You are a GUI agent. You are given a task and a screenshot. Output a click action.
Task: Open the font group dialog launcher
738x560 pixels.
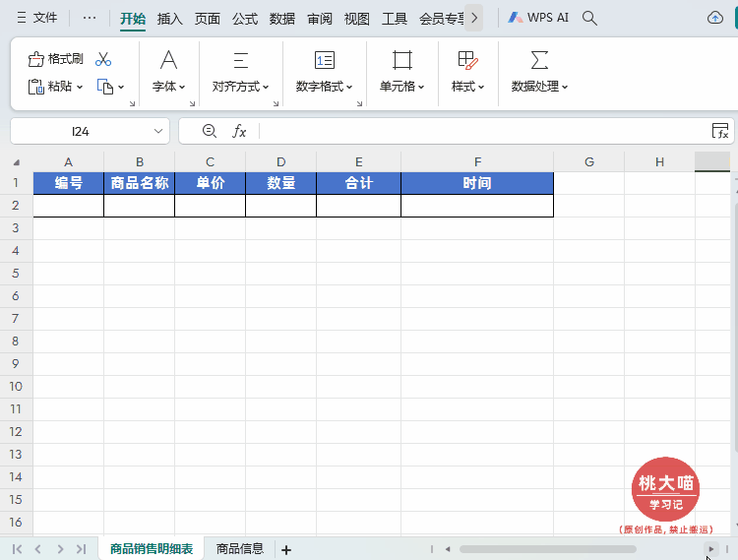point(192,103)
